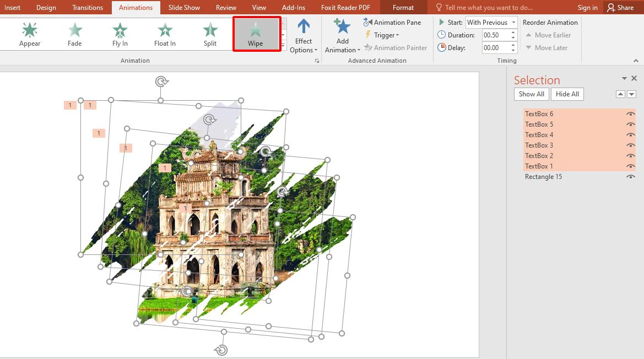The width and height of the screenshot is (644, 359).
Task: Expand the Trigger options
Action: [384, 35]
